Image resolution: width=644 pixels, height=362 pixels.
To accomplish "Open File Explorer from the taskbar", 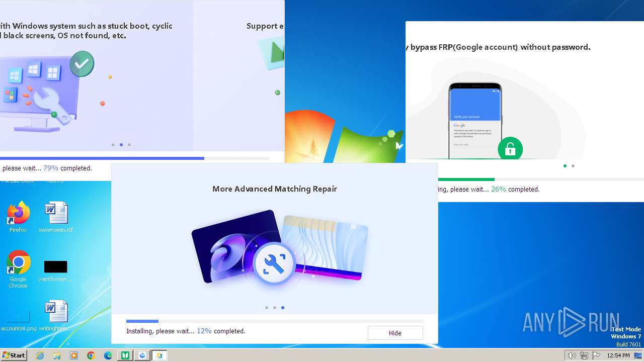I will coord(57,355).
